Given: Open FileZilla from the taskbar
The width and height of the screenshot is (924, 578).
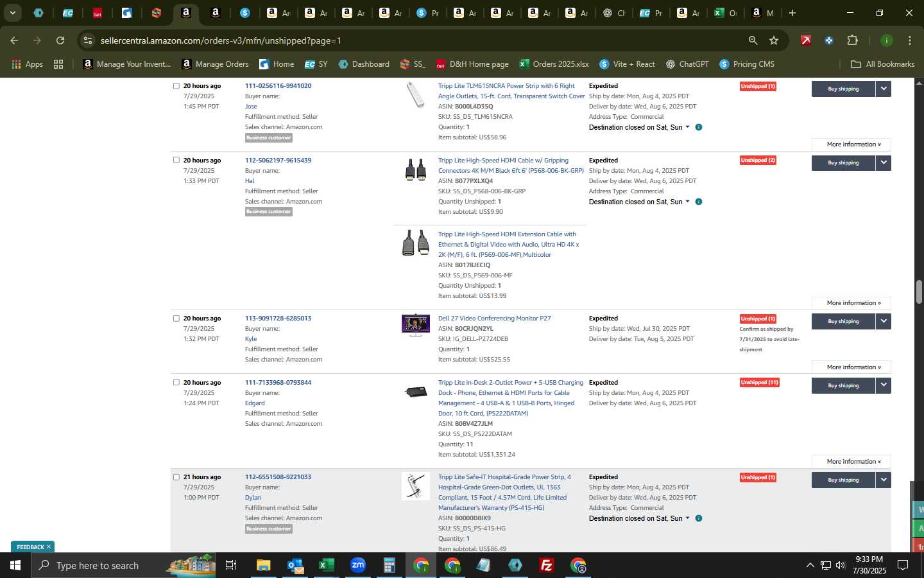Looking at the screenshot, I should tap(546, 565).
